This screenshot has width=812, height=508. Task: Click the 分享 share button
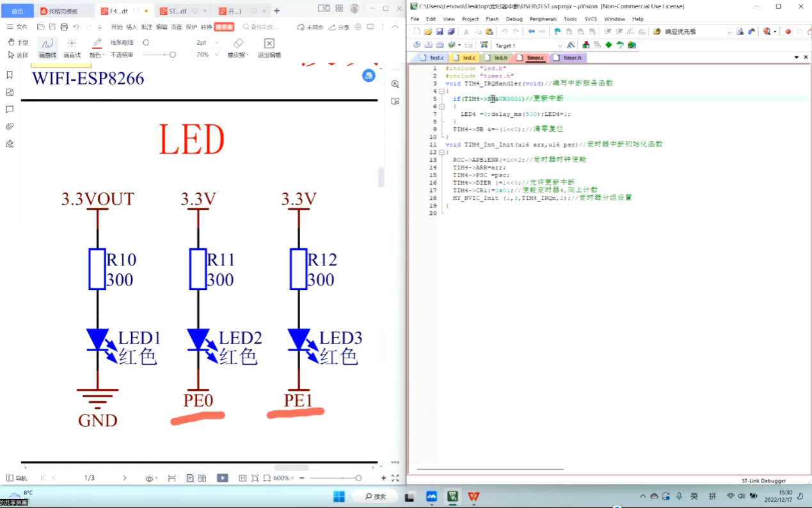340,28
